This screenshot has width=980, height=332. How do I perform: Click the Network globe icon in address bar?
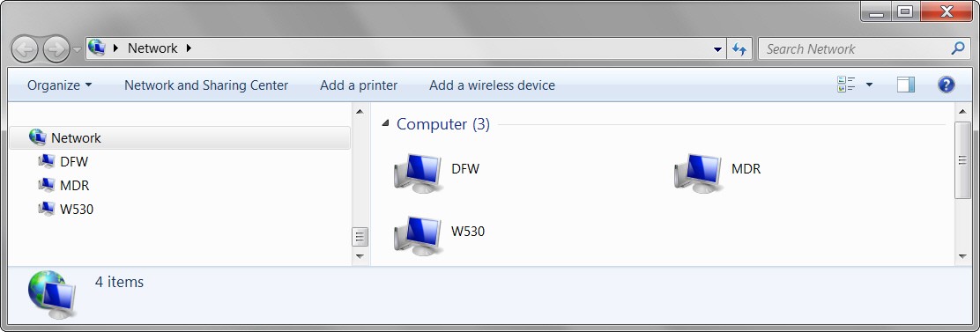click(97, 48)
